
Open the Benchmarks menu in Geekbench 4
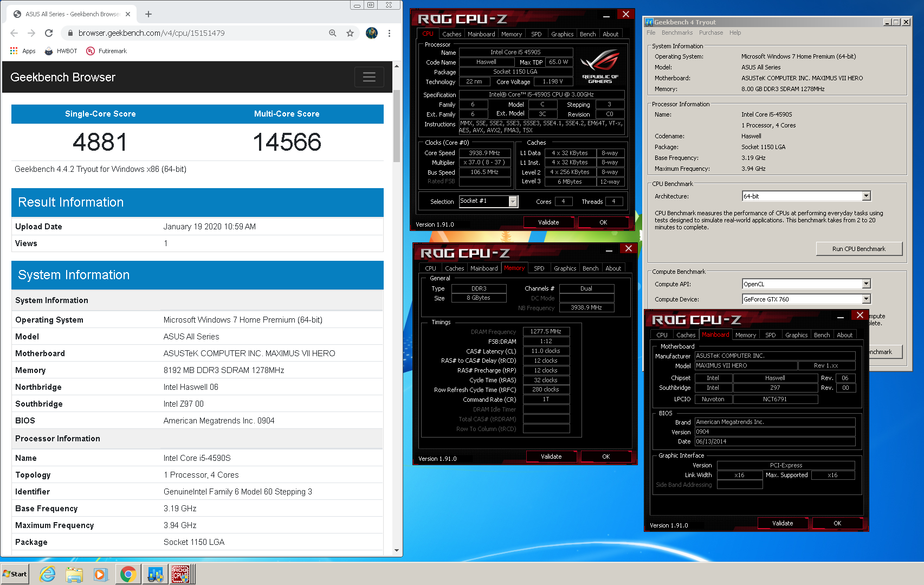(677, 33)
